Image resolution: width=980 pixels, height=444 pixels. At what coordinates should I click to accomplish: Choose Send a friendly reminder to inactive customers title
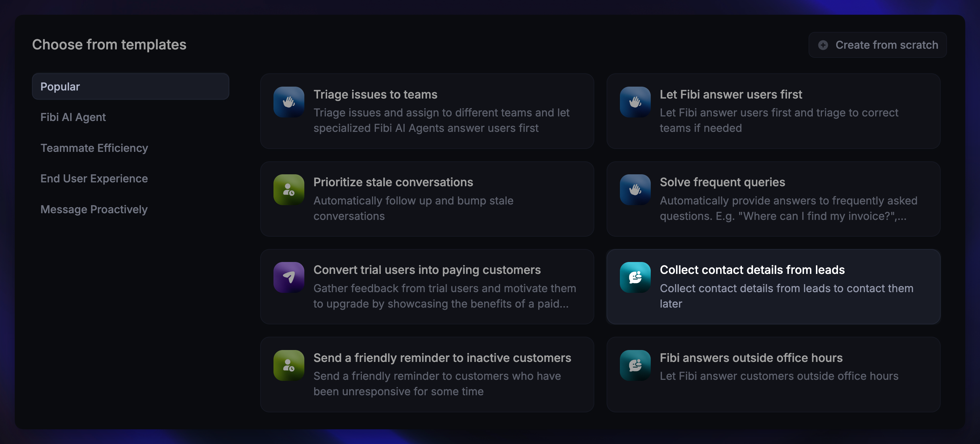pyautogui.click(x=442, y=358)
